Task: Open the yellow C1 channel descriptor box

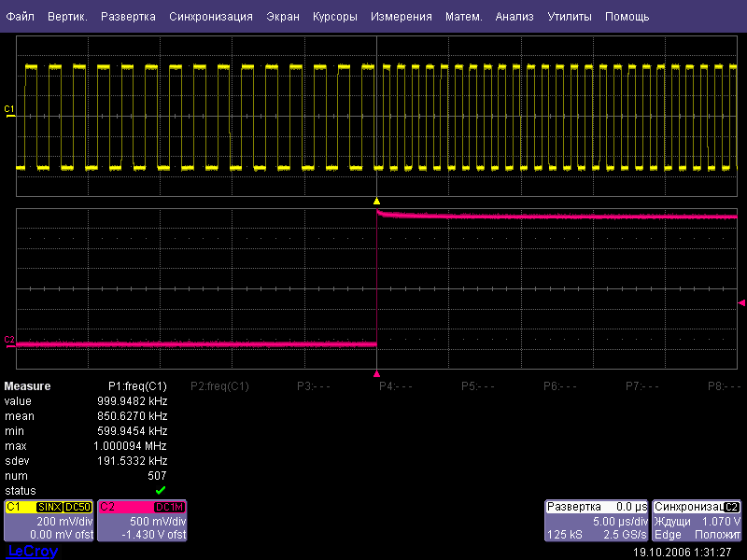Action: (x=49, y=520)
